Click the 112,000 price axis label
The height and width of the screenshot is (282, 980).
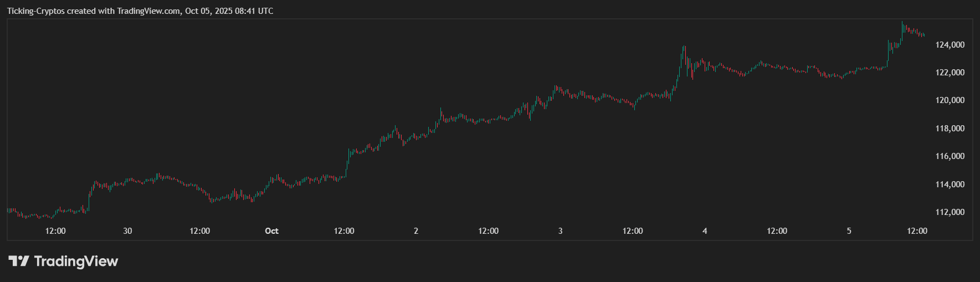click(950, 212)
